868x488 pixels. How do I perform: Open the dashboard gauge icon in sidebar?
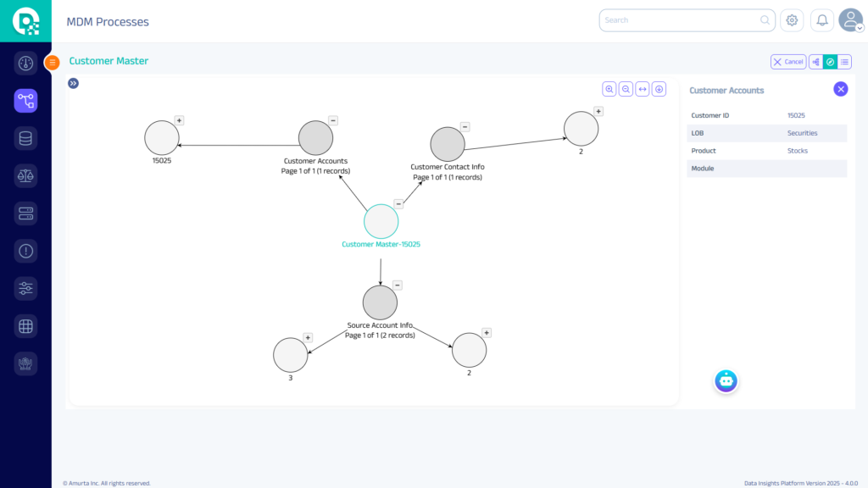tap(25, 64)
